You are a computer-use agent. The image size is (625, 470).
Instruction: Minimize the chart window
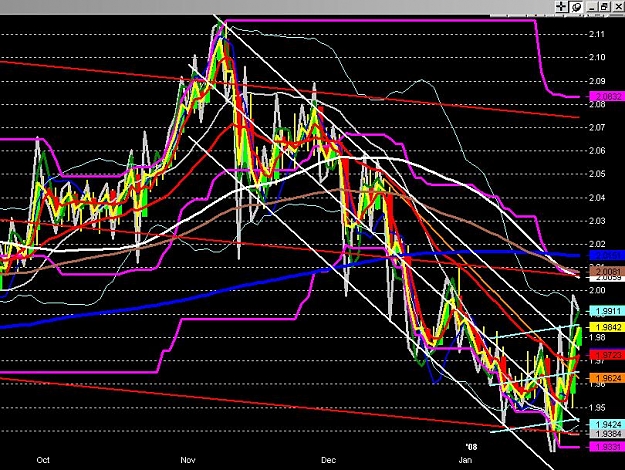592,6
